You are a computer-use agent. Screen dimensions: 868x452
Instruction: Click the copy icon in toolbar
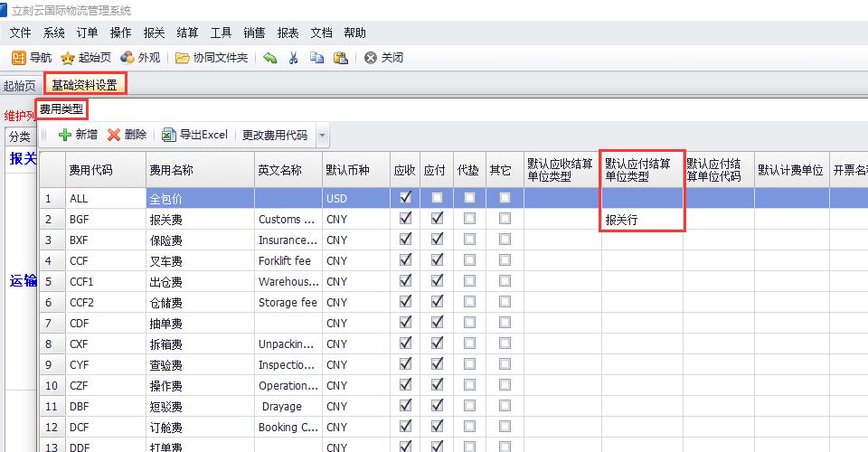point(316,58)
